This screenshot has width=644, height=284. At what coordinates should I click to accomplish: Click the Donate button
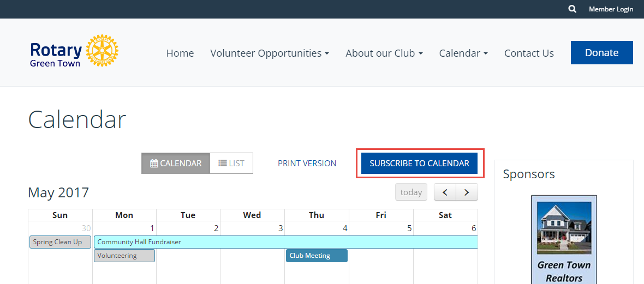tap(601, 53)
